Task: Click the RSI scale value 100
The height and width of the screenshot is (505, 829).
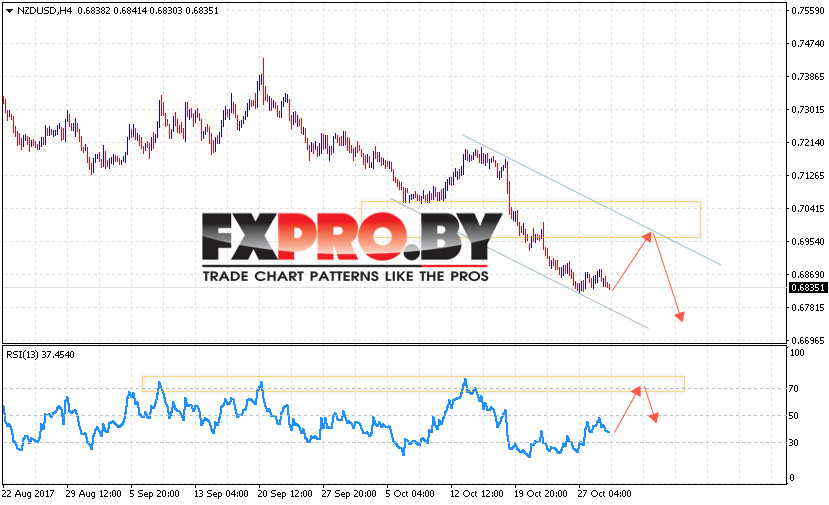Action: click(x=797, y=353)
